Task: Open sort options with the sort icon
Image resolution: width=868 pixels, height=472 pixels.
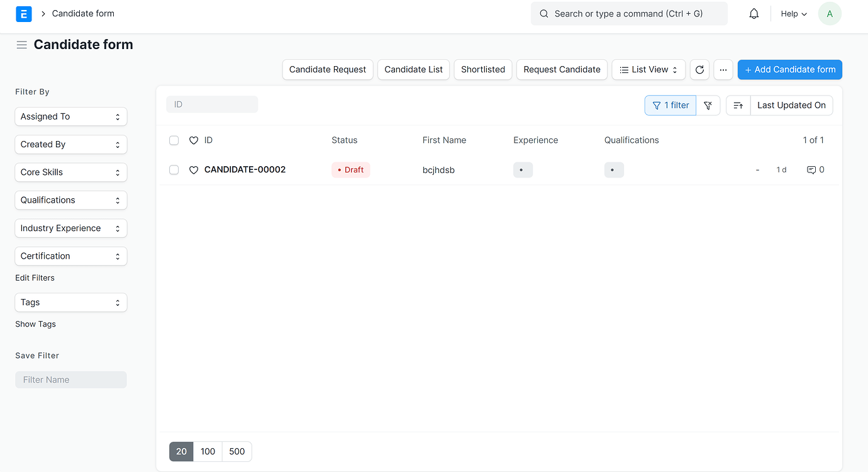Action: point(738,105)
